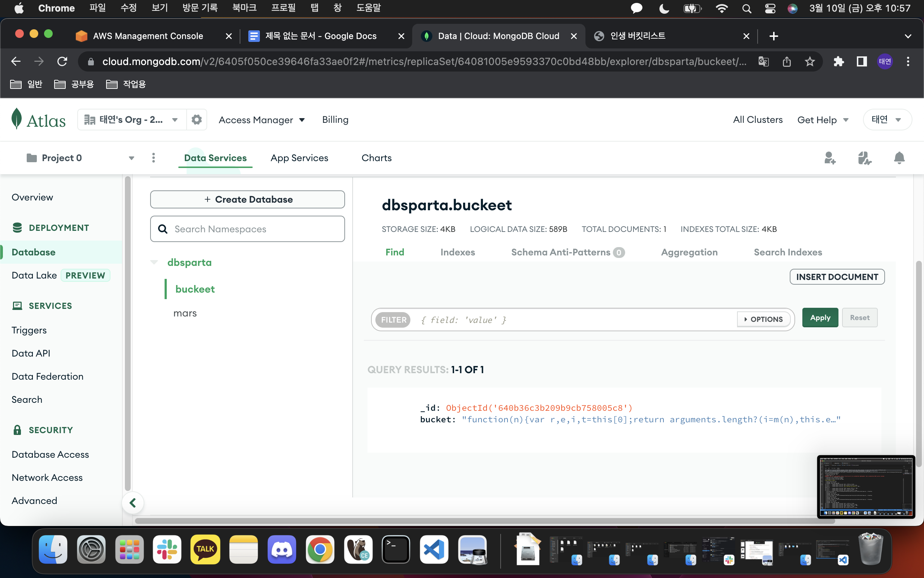Open the Search Indexes tab

pyautogui.click(x=788, y=252)
